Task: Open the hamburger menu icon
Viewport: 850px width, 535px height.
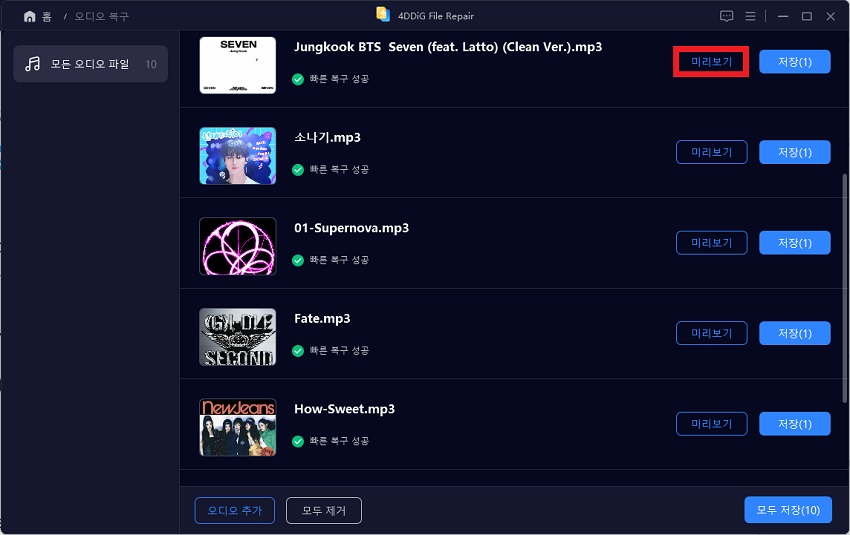Action: pyautogui.click(x=750, y=16)
